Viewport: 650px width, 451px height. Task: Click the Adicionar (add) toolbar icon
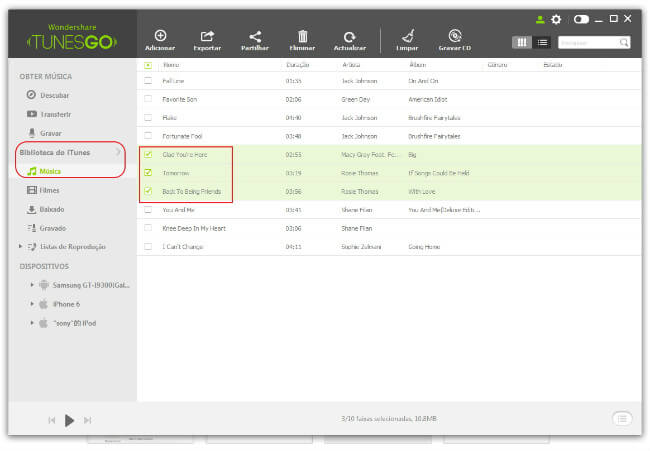[160, 36]
